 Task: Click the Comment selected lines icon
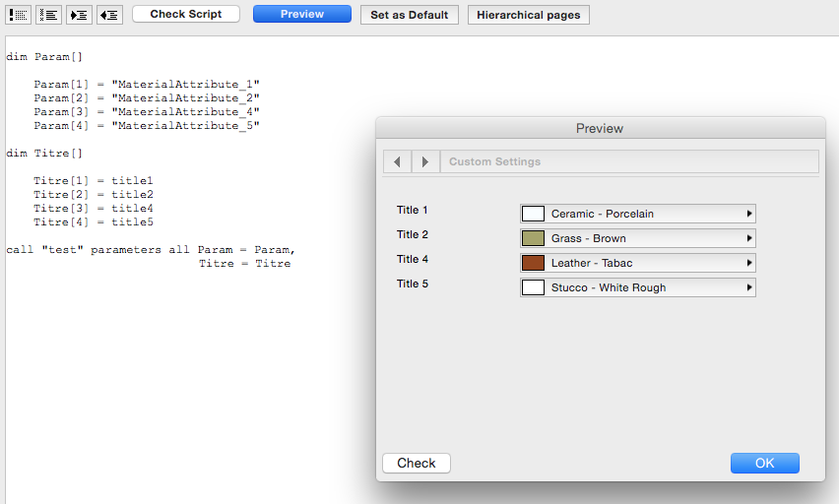(x=19, y=15)
